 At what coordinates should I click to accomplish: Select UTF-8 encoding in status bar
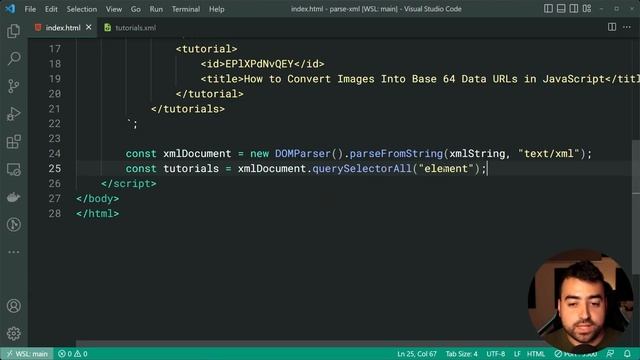coord(496,353)
